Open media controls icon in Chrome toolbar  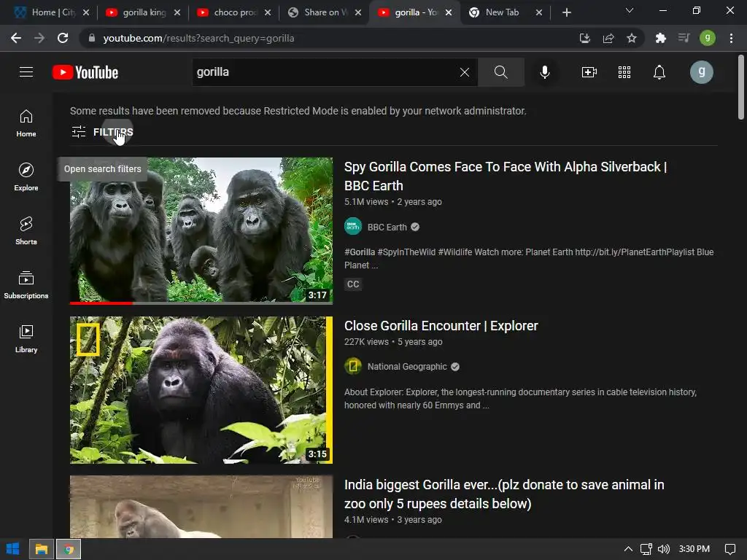point(684,38)
